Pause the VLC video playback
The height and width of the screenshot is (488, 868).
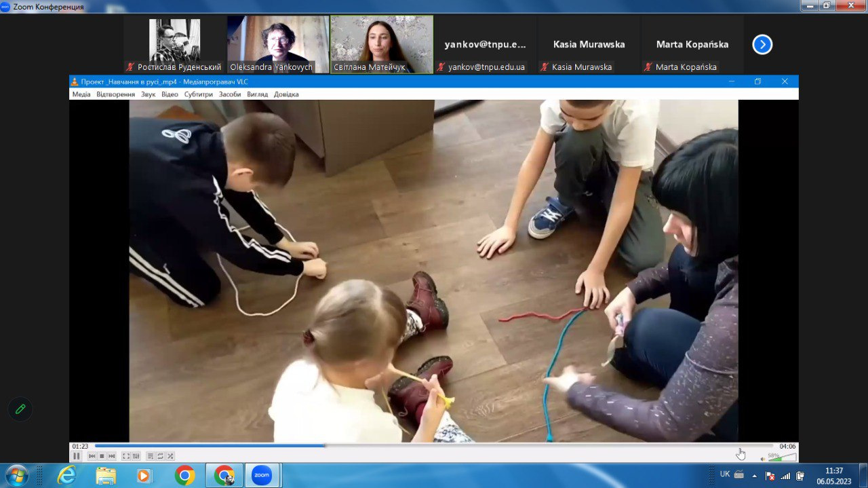[x=77, y=456]
